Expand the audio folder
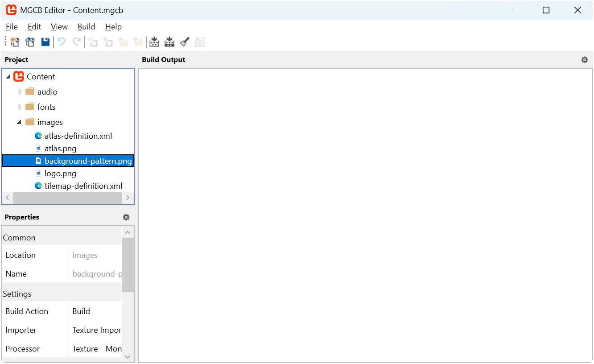 20,91
